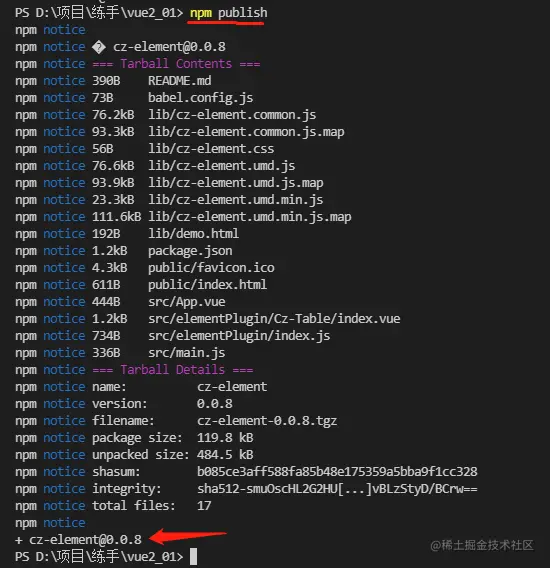Click the 'babel.config.js' file name
This screenshot has height=568, width=550.
[200, 98]
